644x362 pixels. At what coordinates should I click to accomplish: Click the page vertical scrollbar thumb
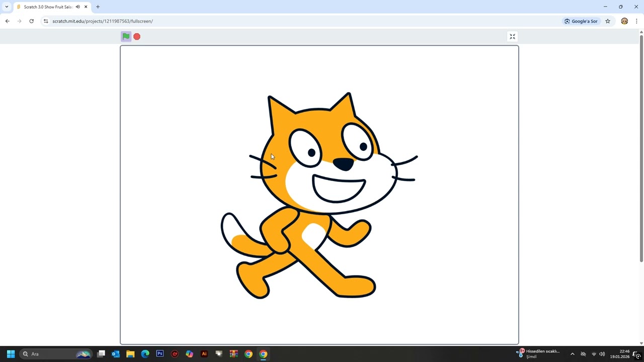pos(641,148)
